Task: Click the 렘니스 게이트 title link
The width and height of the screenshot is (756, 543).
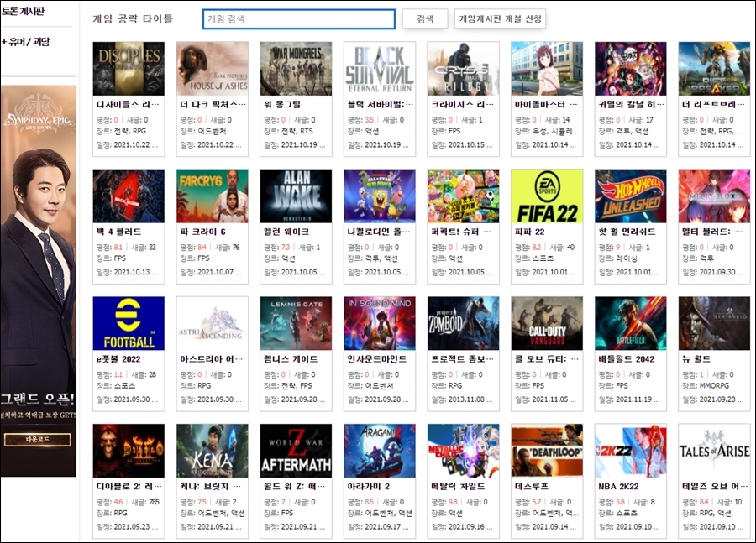Action: point(291,359)
